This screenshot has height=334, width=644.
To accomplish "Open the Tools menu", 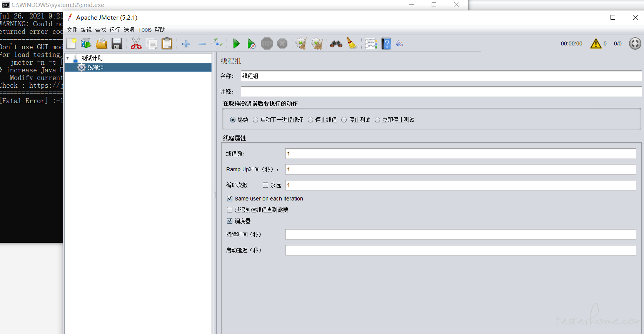I will [145, 30].
